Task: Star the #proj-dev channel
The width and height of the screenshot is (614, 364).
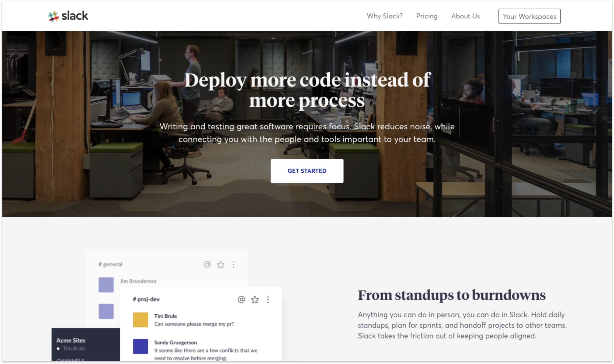Action: coord(255,299)
